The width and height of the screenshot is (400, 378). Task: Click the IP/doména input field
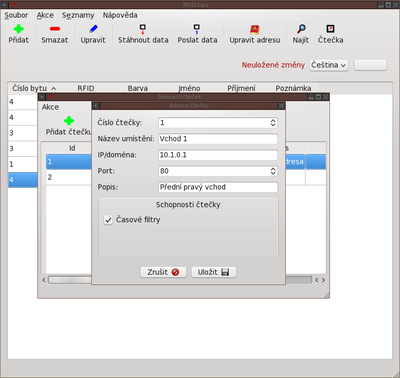(218, 155)
